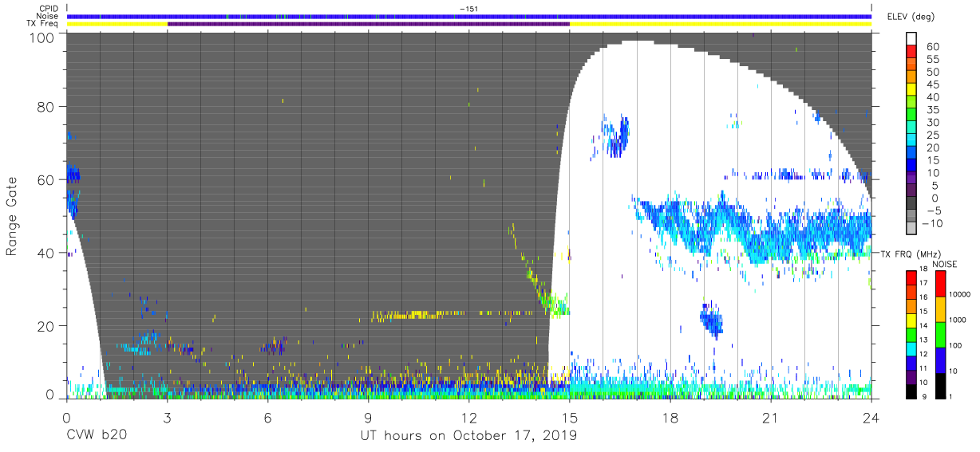Click the '24' tick on the UT hours axis

click(x=871, y=417)
